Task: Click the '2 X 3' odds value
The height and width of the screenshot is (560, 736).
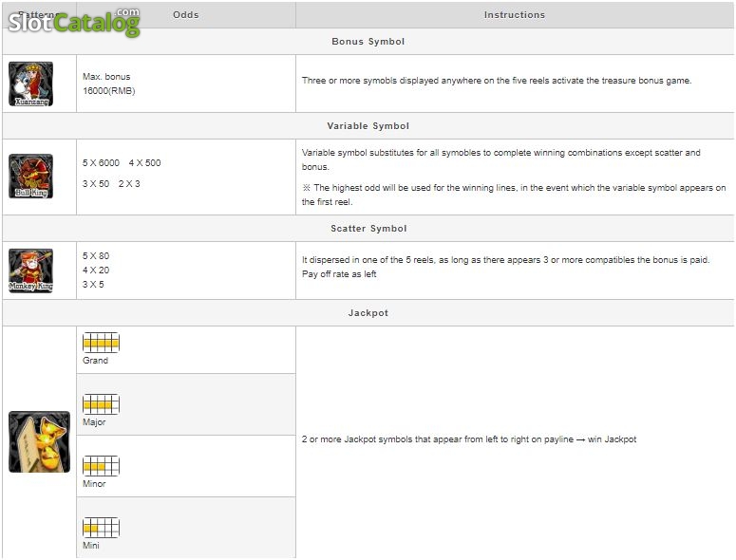Action: click(129, 183)
